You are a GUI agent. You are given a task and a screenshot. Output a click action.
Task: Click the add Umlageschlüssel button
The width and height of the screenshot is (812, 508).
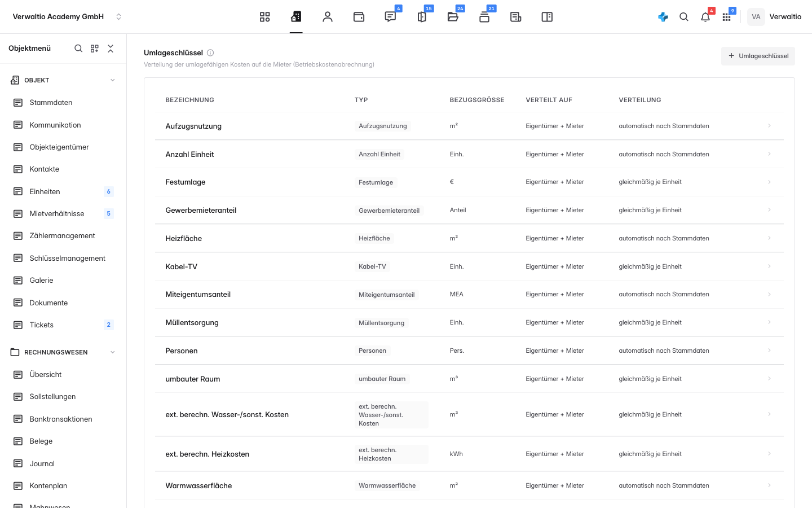coord(758,56)
